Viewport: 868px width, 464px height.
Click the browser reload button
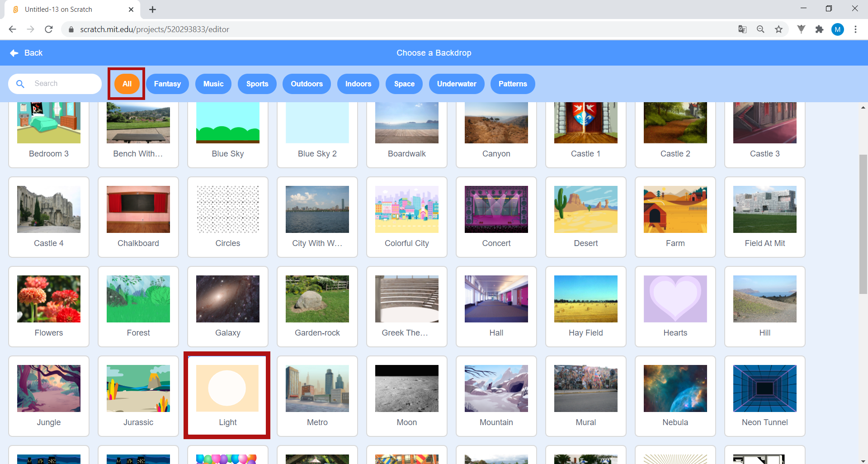[x=49, y=29]
